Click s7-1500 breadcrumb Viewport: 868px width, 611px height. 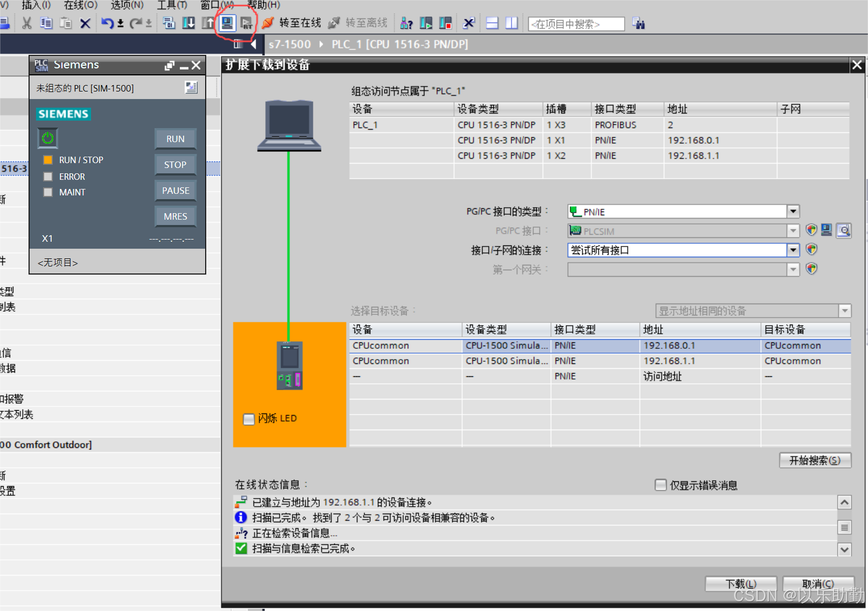point(290,44)
